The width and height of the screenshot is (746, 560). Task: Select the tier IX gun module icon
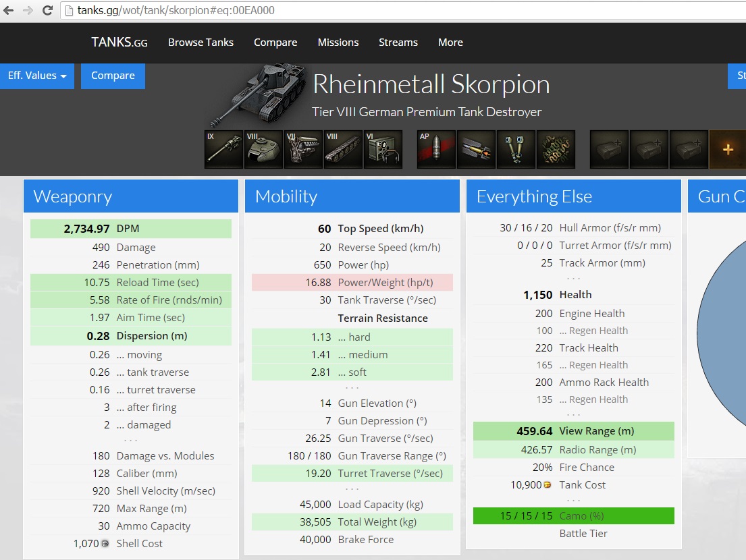[223, 149]
